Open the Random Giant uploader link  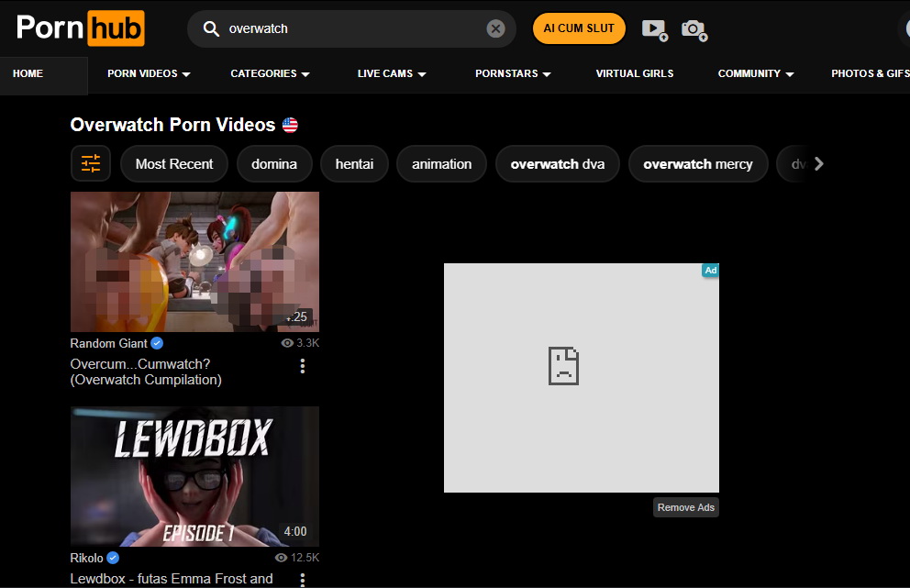point(108,344)
